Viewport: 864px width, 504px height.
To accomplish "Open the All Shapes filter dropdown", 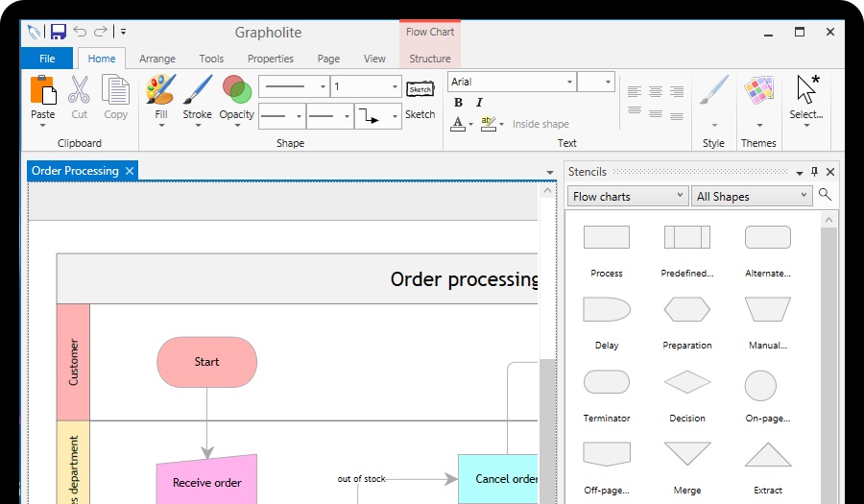I will pos(752,196).
